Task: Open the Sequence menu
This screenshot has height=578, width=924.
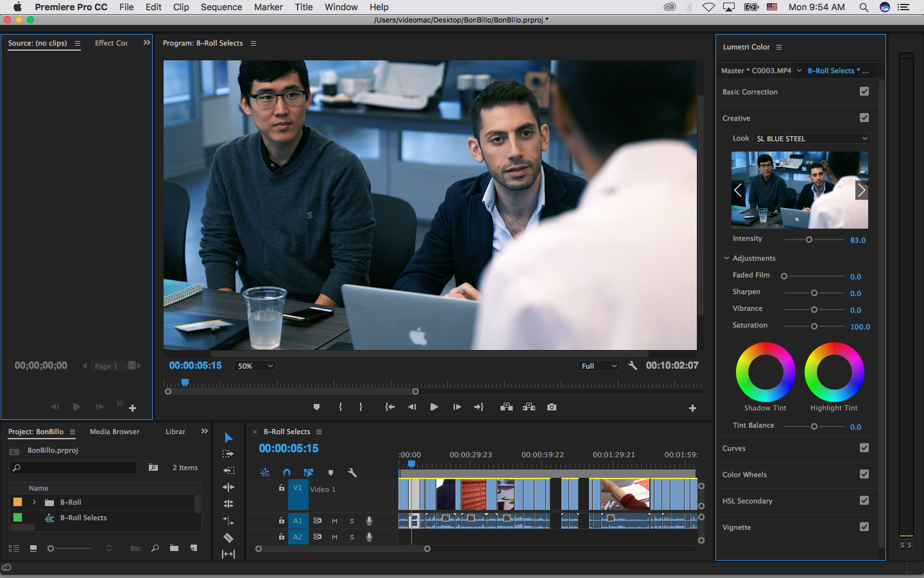Action: 221,7
